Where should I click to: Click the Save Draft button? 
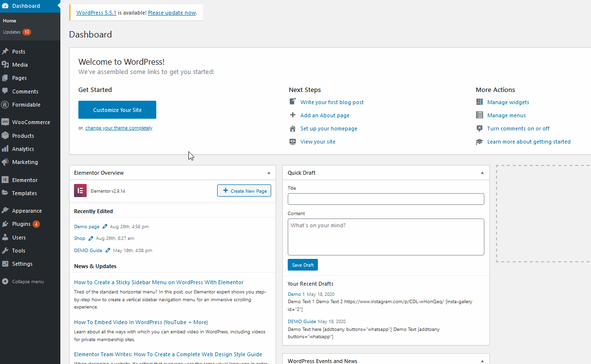point(303,265)
